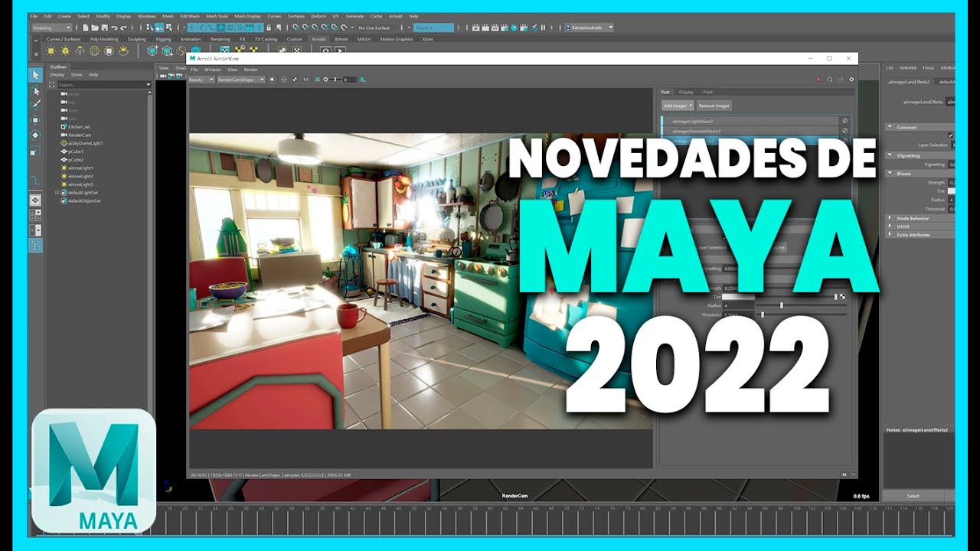Image resolution: width=980 pixels, height=551 pixels.
Task: Click the 1:1 zoom icon in RenderView
Action: (x=305, y=79)
